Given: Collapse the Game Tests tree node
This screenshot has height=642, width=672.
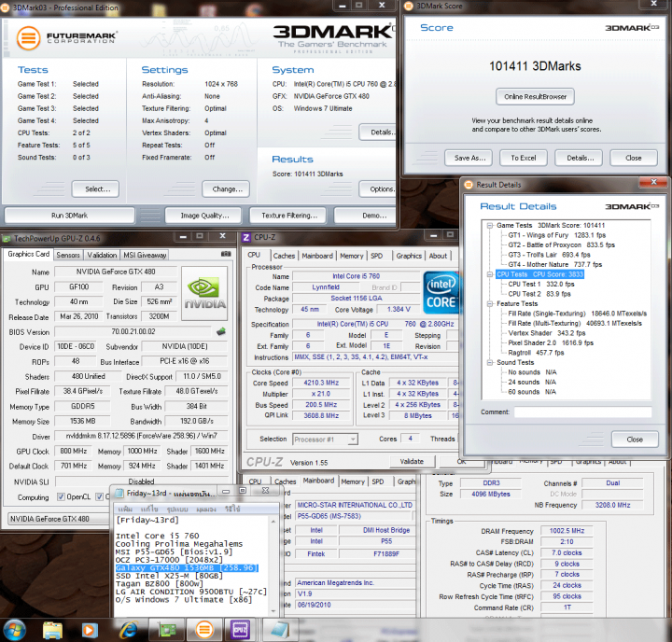Looking at the screenshot, I should point(490,226).
